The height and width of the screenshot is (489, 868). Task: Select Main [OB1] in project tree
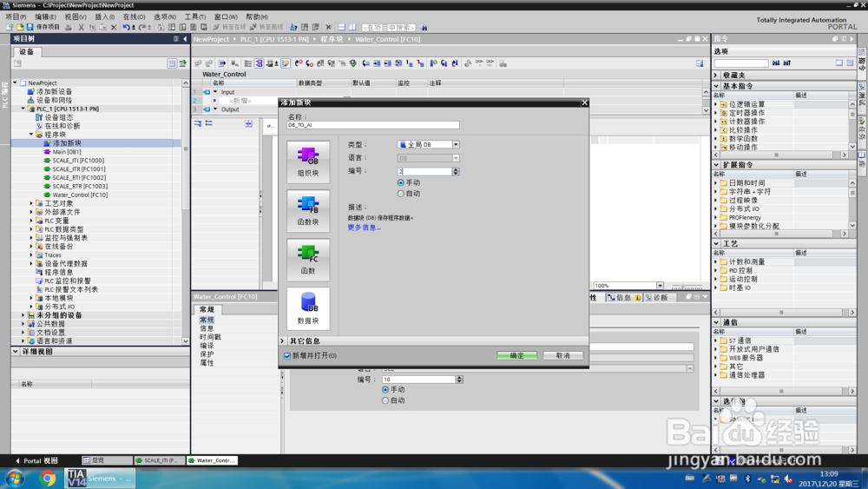click(x=67, y=152)
